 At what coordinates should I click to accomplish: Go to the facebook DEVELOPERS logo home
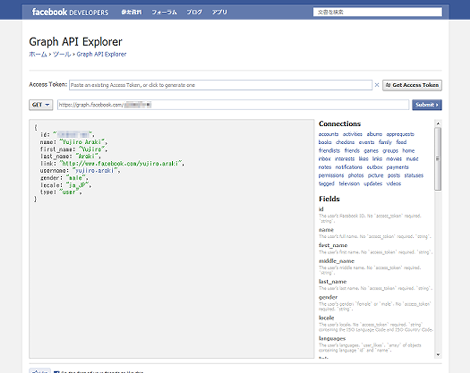point(70,12)
